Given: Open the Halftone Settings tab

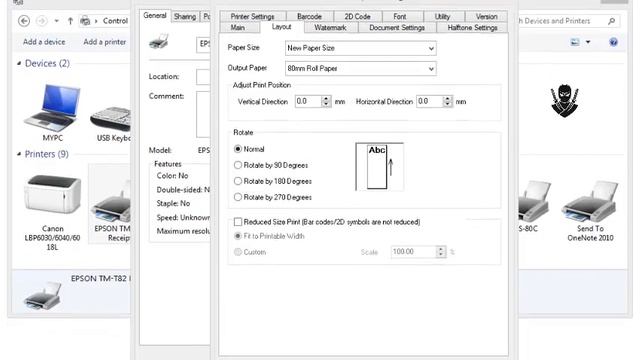Looking at the screenshot, I should tap(472, 28).
